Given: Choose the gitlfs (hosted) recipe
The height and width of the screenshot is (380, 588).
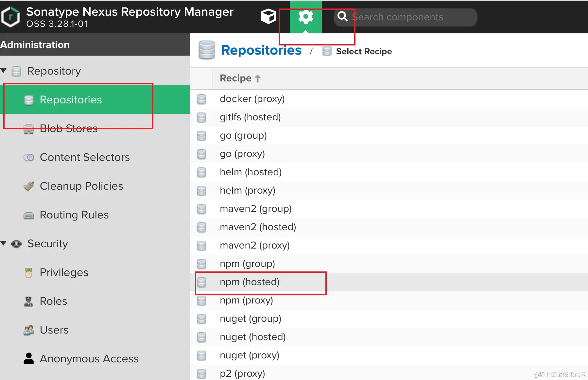Looking at the screenshot, I should tap(389, 117).
